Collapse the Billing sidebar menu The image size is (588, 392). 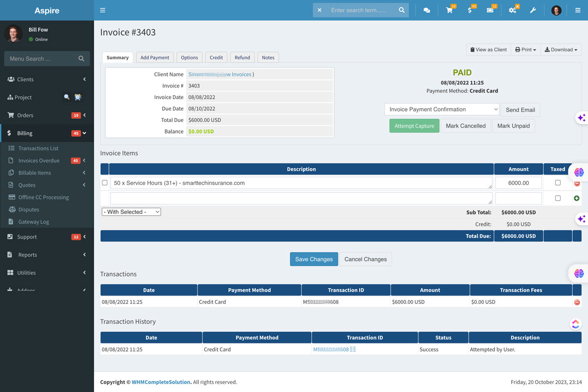[47, 133]
